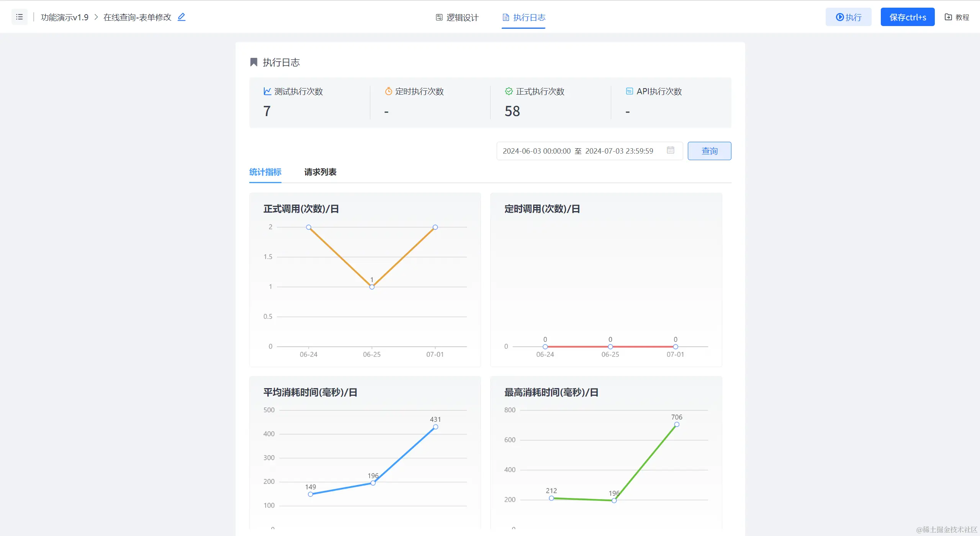This screenshot has width=980, height=536.
Task: Click the 正式执行次数 checkmark badge icon
Action: 509,91
